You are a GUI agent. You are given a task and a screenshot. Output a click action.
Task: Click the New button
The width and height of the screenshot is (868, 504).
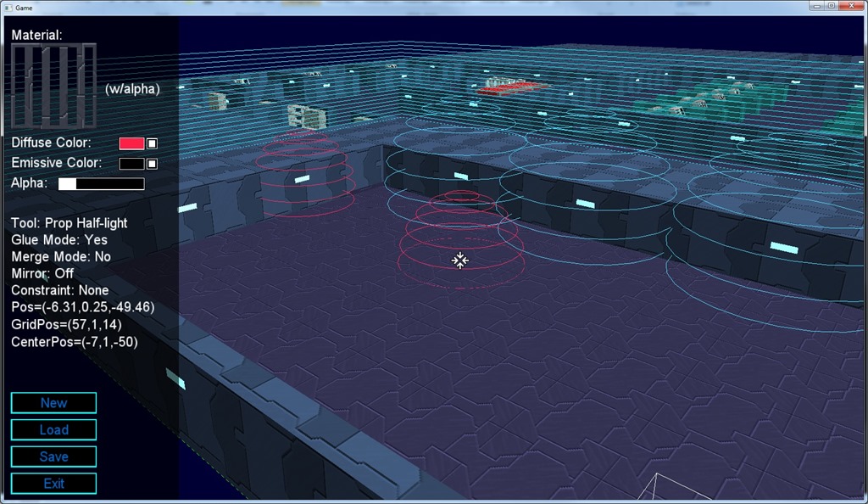[53, 403]
